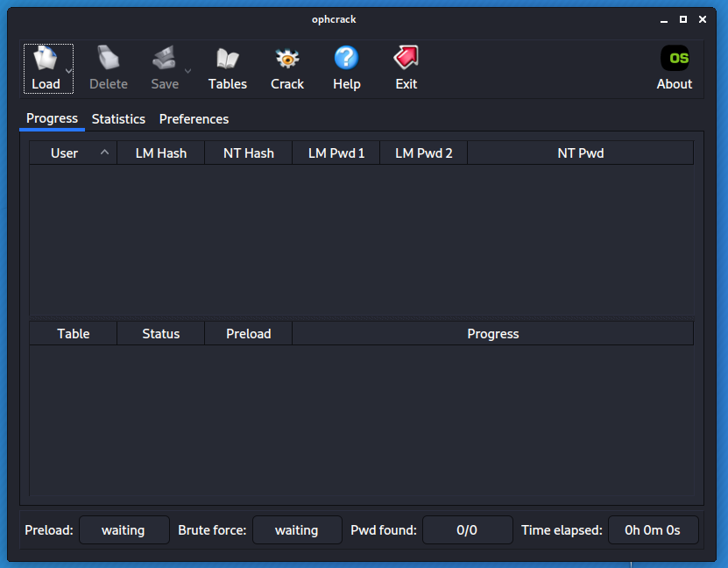The image size is (728, 568).
Task: Click the Save toolbar icon
Action: point(164,60)
